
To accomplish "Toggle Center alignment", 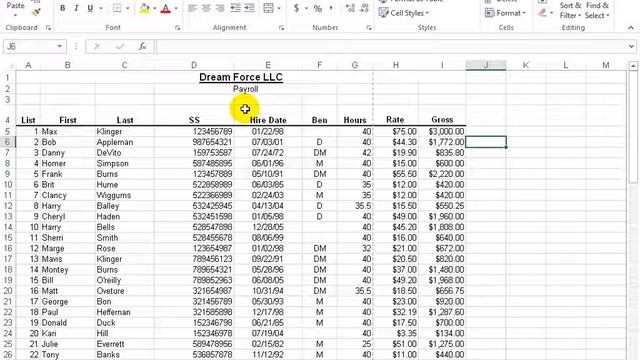I will 206,8.
